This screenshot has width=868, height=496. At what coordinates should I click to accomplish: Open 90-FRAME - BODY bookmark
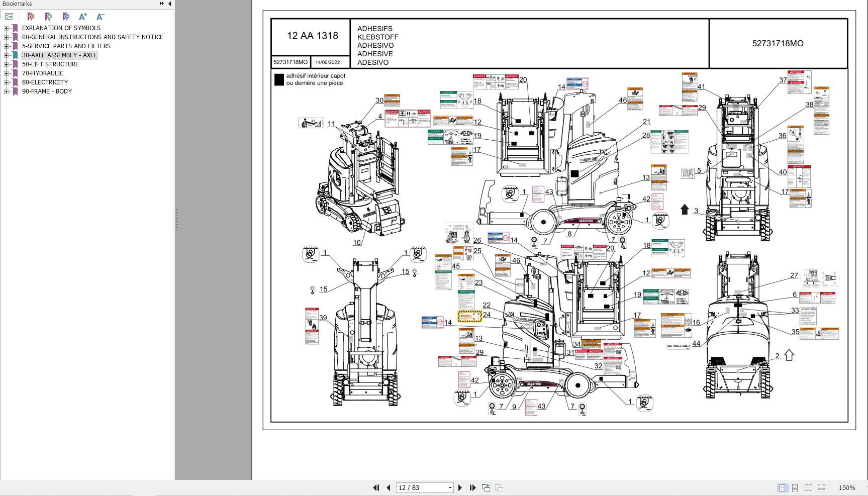click(x=47, y=91)
